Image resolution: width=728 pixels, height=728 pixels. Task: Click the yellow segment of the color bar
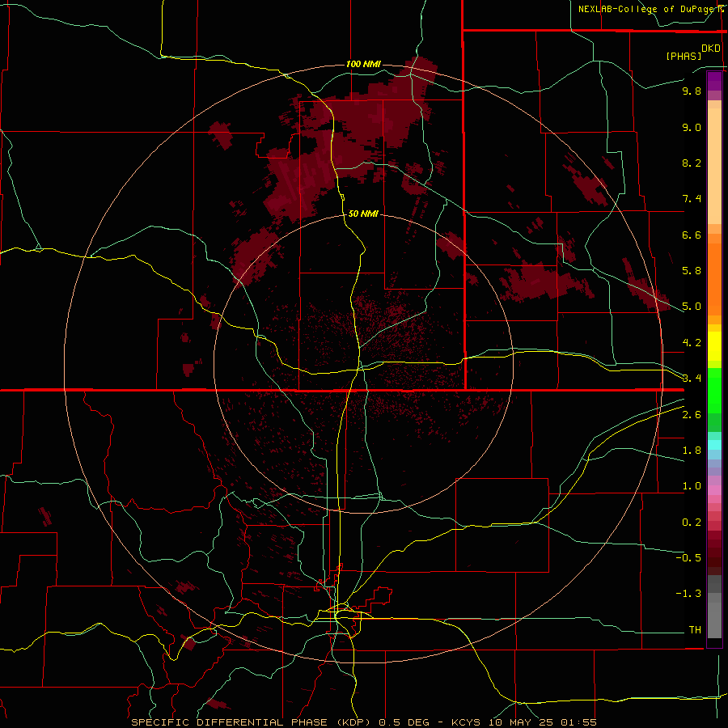pyautogui.click(x=714, y=346)
